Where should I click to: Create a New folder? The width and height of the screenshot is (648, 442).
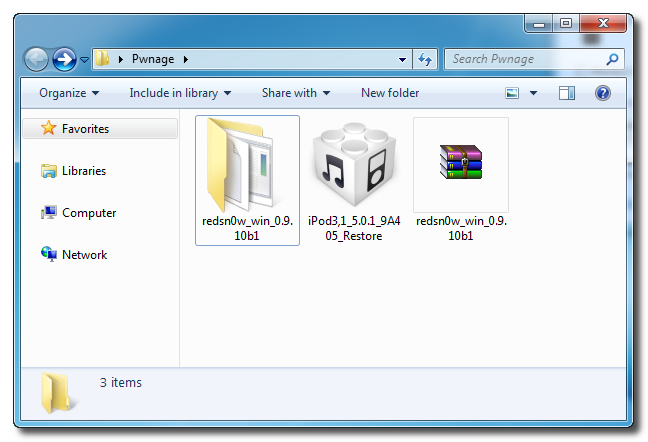390,93
